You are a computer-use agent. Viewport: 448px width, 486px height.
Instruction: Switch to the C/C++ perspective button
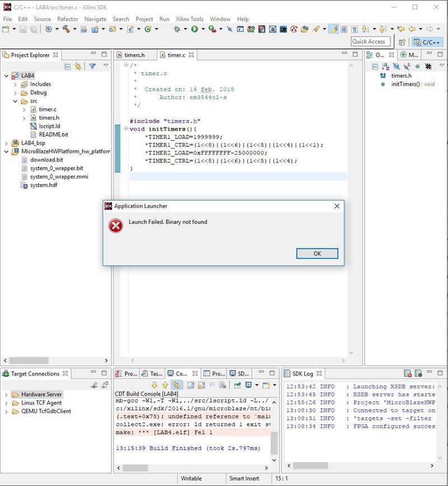[427, 41]
